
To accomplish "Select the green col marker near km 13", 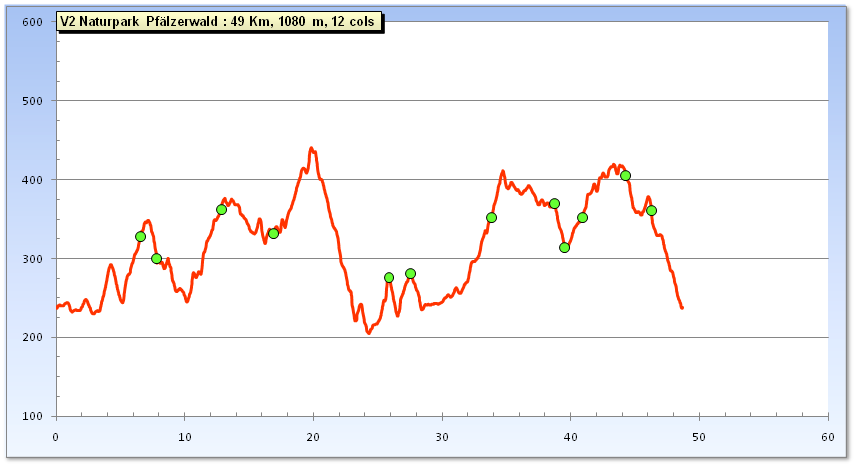I will click(x=221, y=210).
